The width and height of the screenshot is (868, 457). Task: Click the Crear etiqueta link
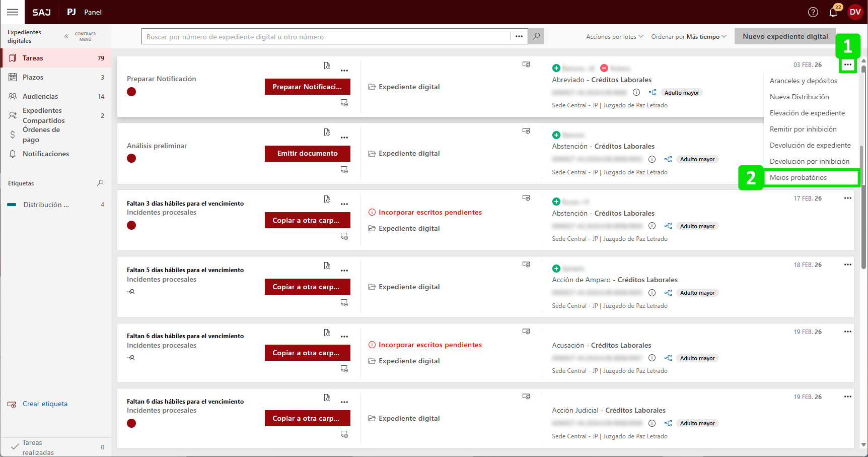click(x=45, y=404)
